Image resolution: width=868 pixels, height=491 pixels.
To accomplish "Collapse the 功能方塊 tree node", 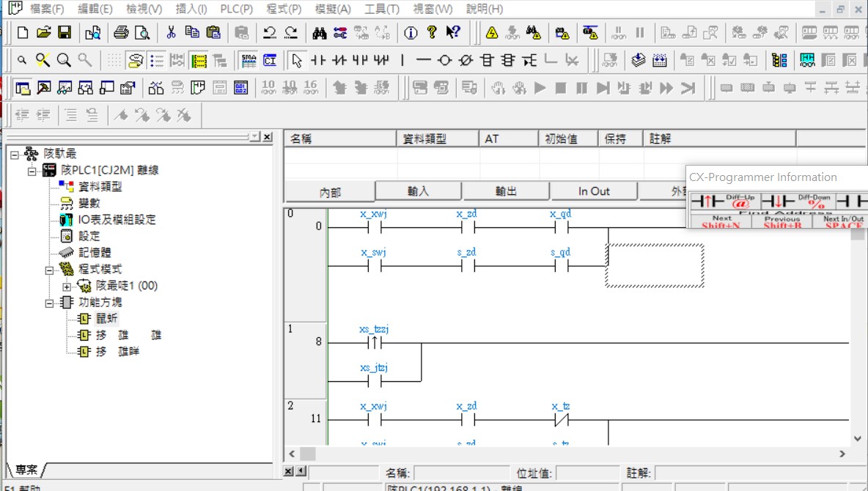I will [x=49, y=303].
